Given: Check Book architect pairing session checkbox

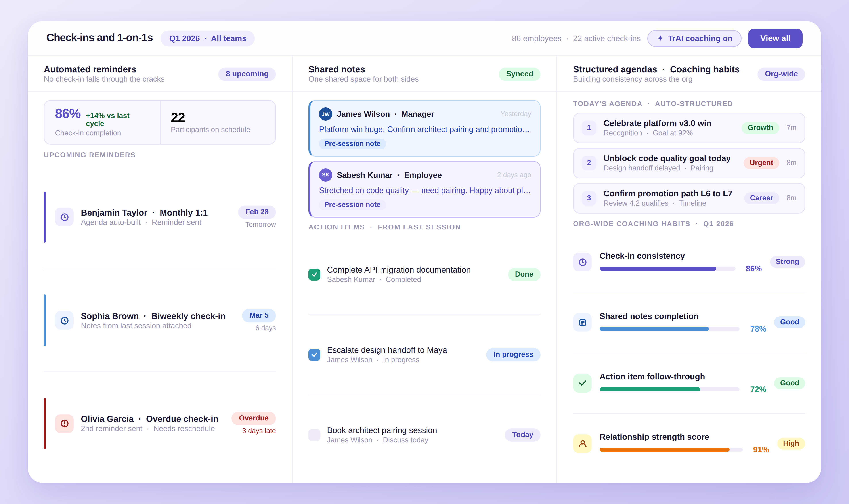Looking at the screenshot, I should (x=314, y=435).
